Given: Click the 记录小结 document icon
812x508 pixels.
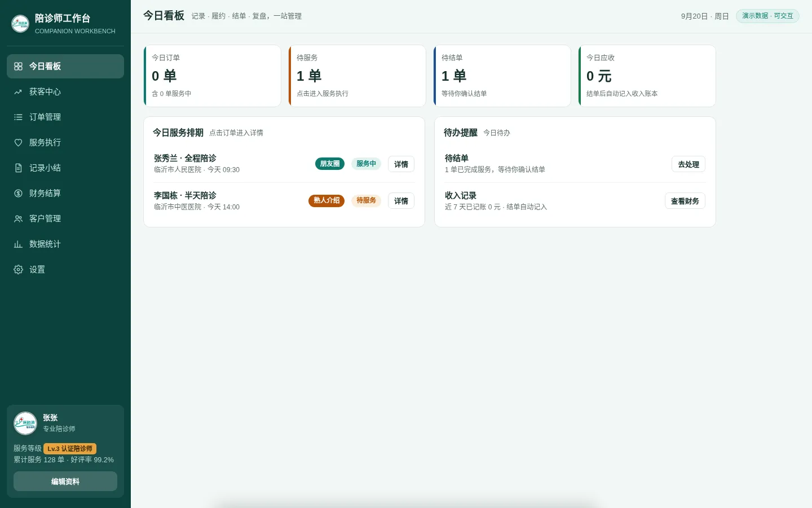Looking at the screenshot, I should (18, 168).
